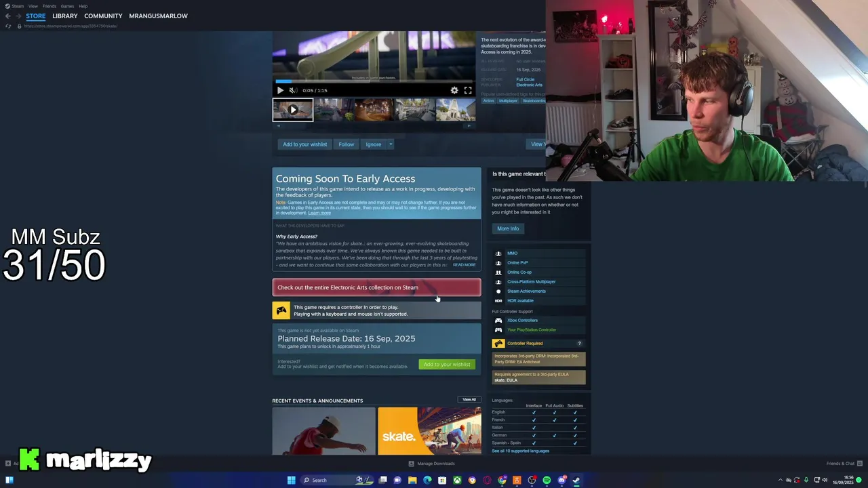Screen dimensions: 868x488
Task: Open the fifth screenshot thumbnail
Action: (456, 109)
